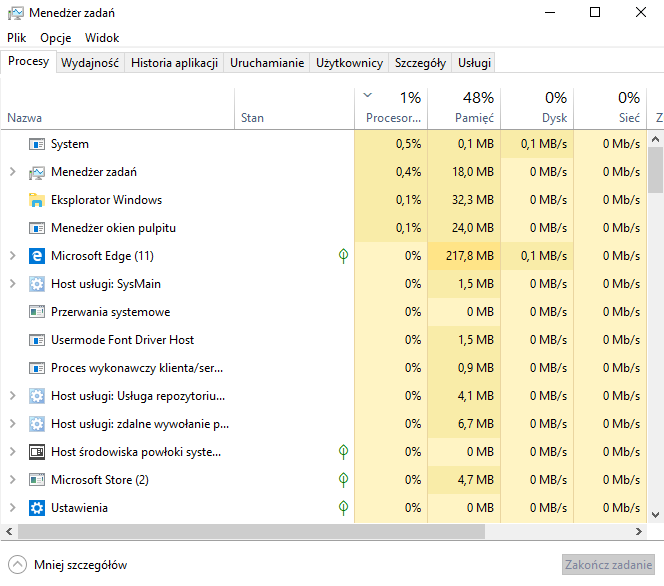Screen dimensions: 664x586
Task: Expand the Host usługi: SysMain entry
Action: tap(12, 284)
